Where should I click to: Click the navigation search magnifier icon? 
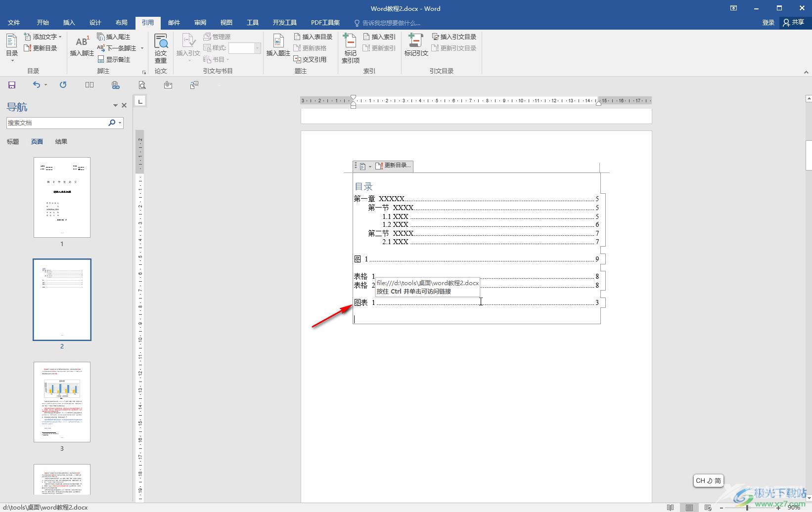point(111,123)
